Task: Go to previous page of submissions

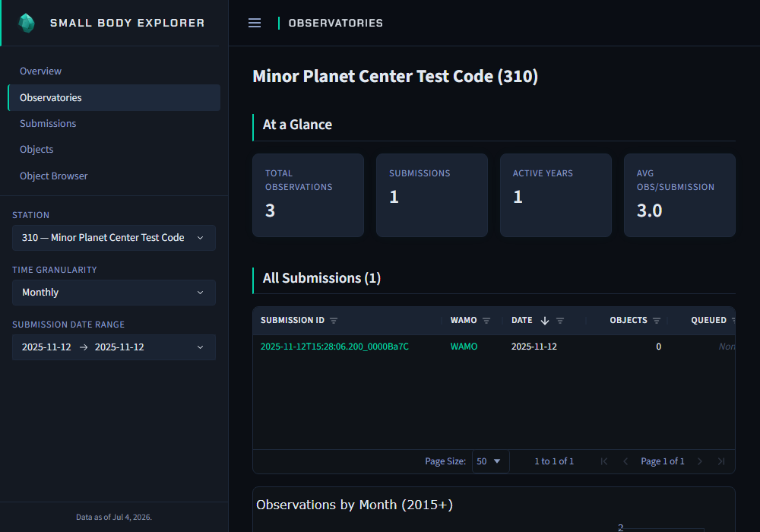Action: [625, 461]
